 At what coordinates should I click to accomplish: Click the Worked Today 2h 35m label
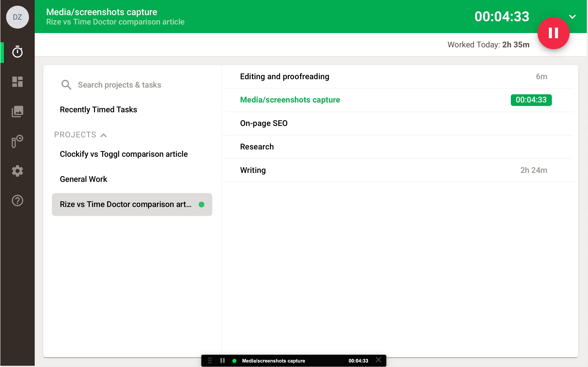click(x=488, y=45)
